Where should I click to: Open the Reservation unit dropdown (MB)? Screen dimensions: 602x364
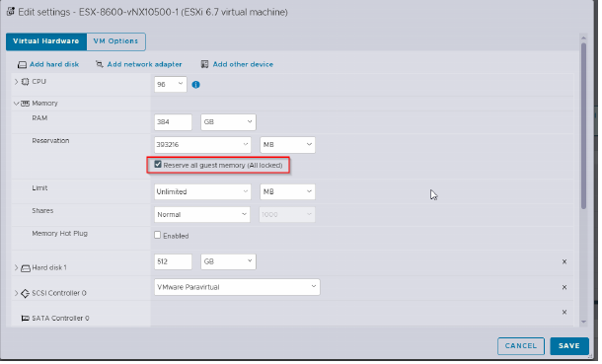tap(287, 145)
